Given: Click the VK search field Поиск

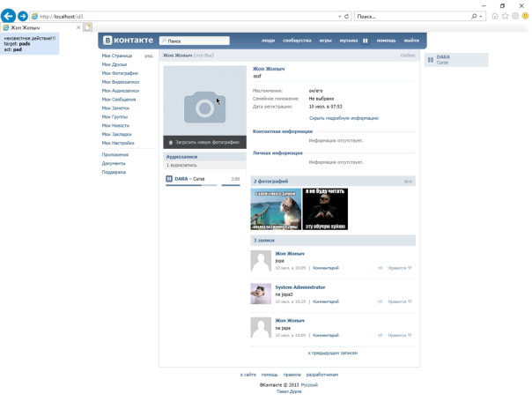Looking at the screenshot, I should pyautogui.click(x=195, y=41).
